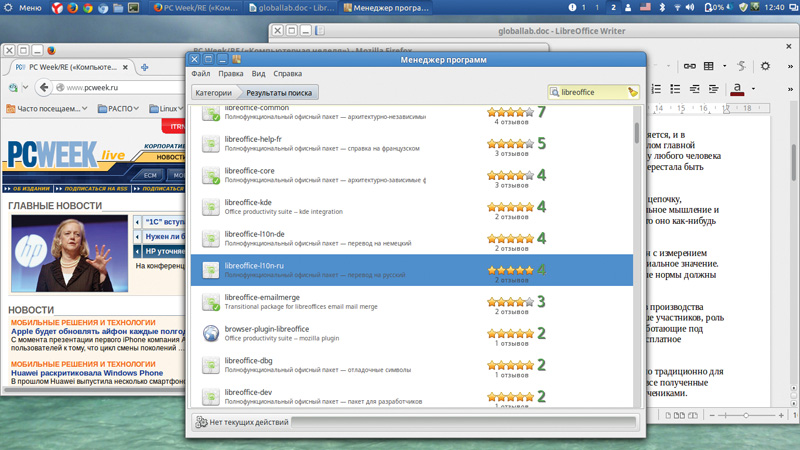Image resolution: width=800 pixels, height=450 pixels.
Task: Expand the Linux bookmarks folder
Action: coord(166,109)
